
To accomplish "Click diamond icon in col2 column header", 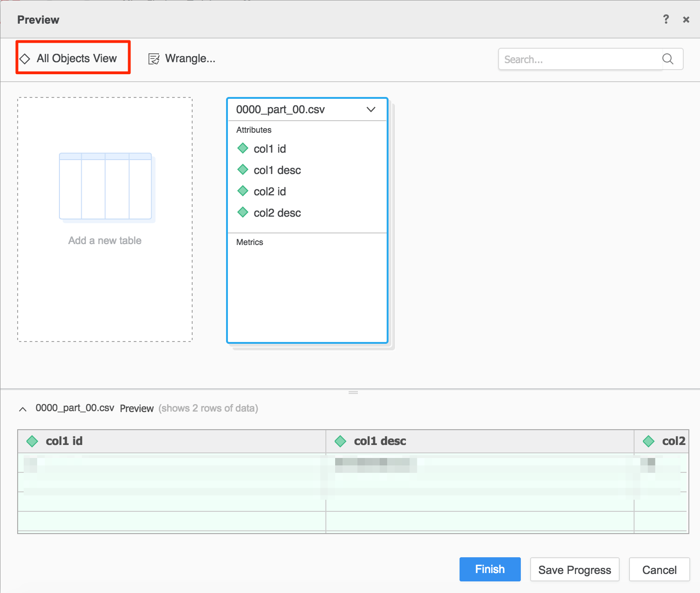I will [x=648, y=441].
